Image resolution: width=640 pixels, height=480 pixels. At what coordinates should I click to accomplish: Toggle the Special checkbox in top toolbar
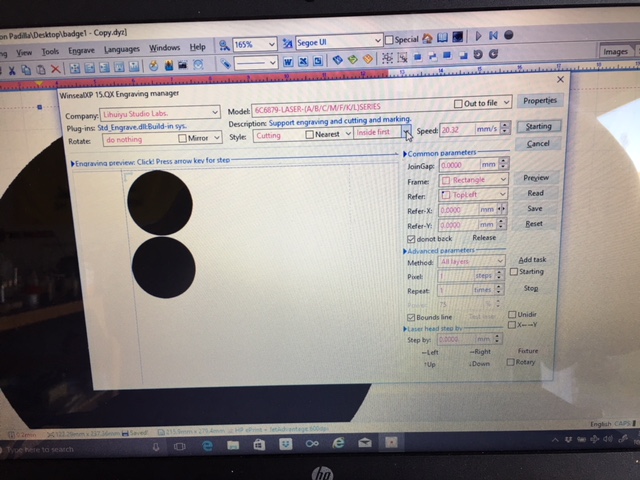(389, 40)
